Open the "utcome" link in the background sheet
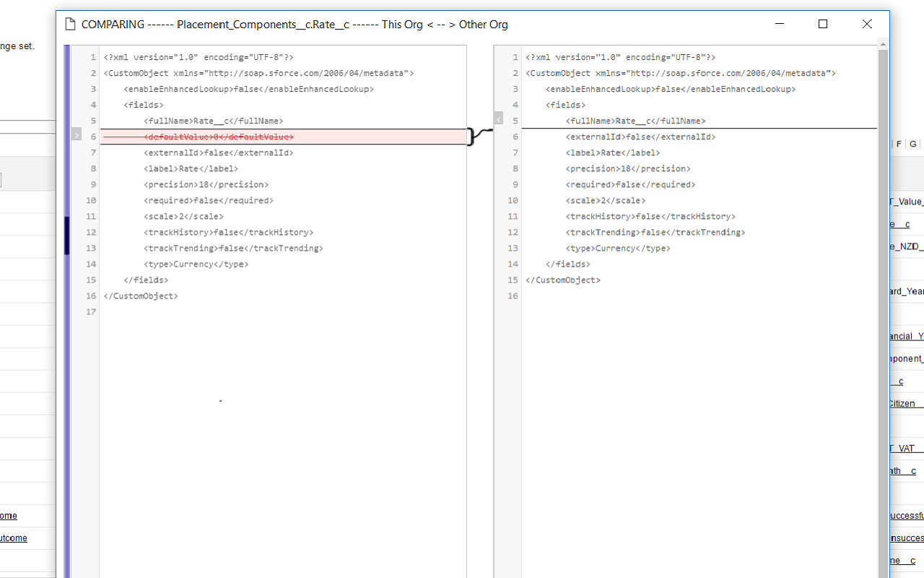 coord(14,538)
